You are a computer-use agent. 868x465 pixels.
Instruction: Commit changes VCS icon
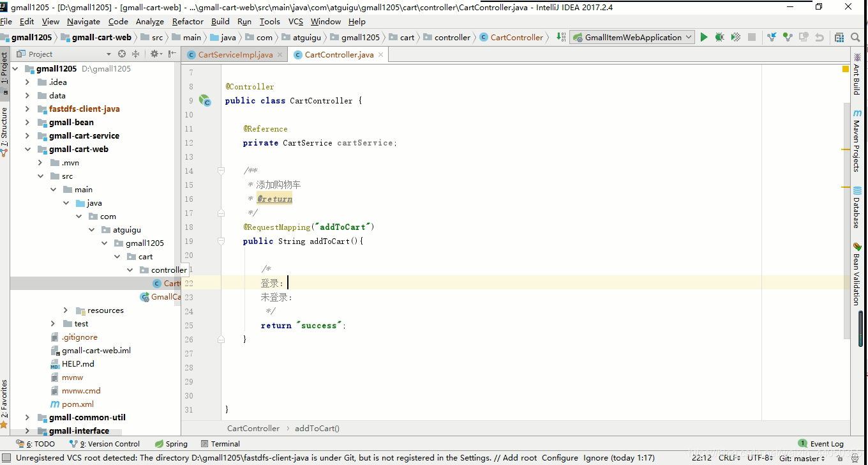coord(788,37)
